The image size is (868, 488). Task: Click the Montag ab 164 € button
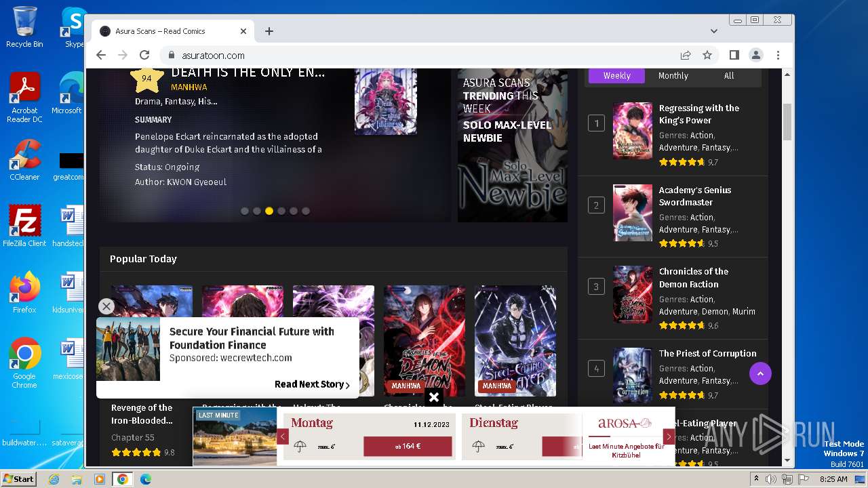pyautogui.click(x=408, y=446)
